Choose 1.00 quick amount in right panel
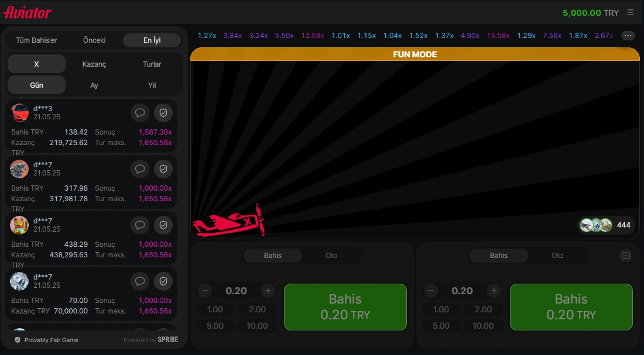The image size is (644, 355). 441,309
